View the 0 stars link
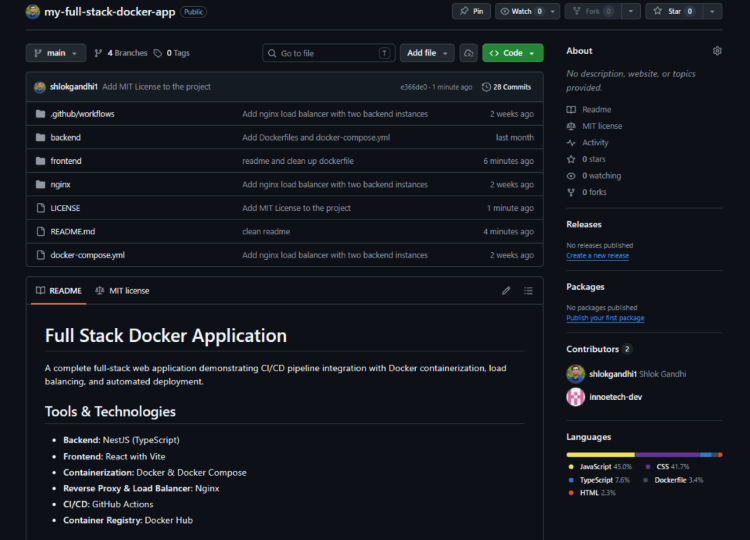The width and height of the screenshot is (750, 540). (x=586, y=159)
